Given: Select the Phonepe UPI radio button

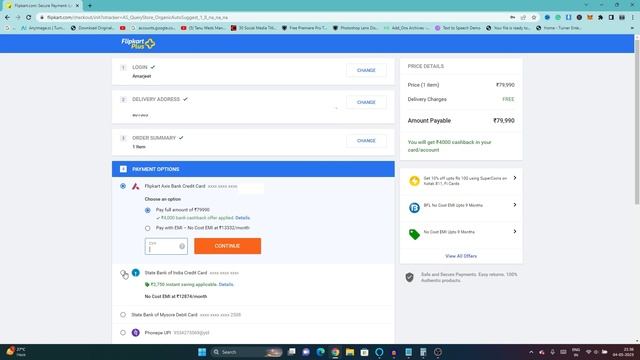Looking at the screenshot, I should tap(123, 333).
